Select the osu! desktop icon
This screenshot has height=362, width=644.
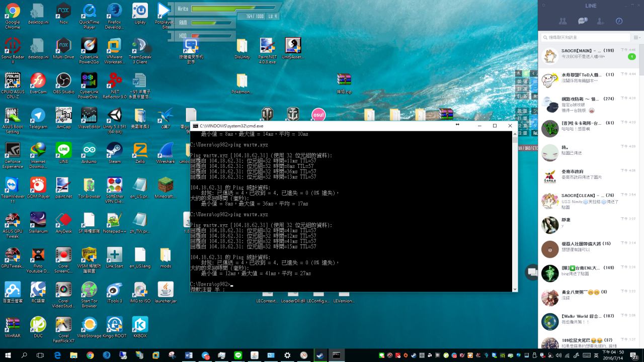[318, 115]
